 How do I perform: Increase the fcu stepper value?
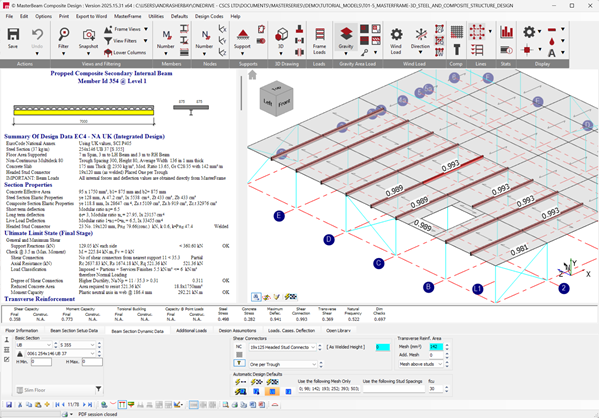click(447, 387)
